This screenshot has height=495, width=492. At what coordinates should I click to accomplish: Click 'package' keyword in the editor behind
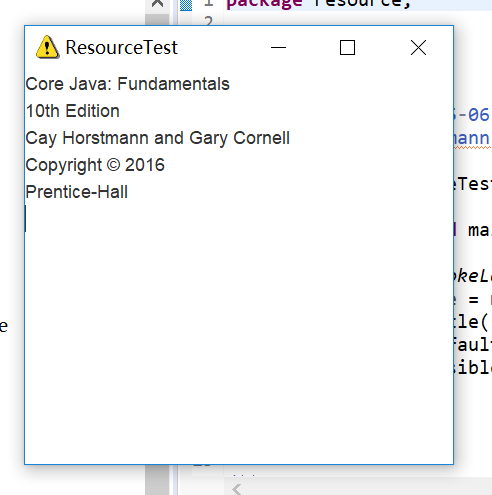[264, 3]
